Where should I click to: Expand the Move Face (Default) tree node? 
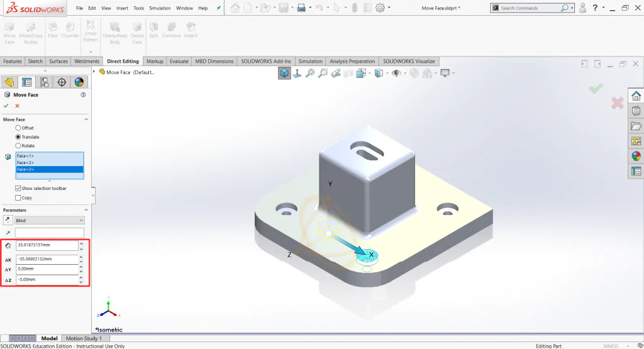click(94, 72)
